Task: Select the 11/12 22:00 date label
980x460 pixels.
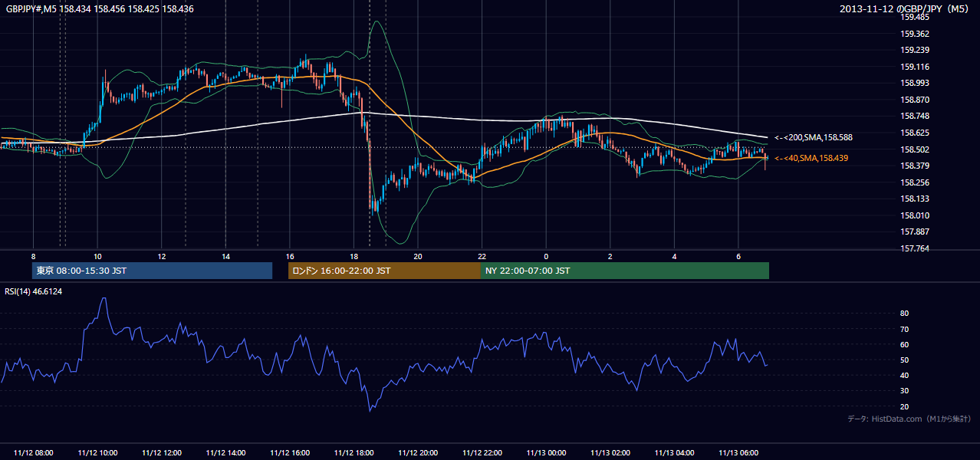Action: [x=482, y=453]
